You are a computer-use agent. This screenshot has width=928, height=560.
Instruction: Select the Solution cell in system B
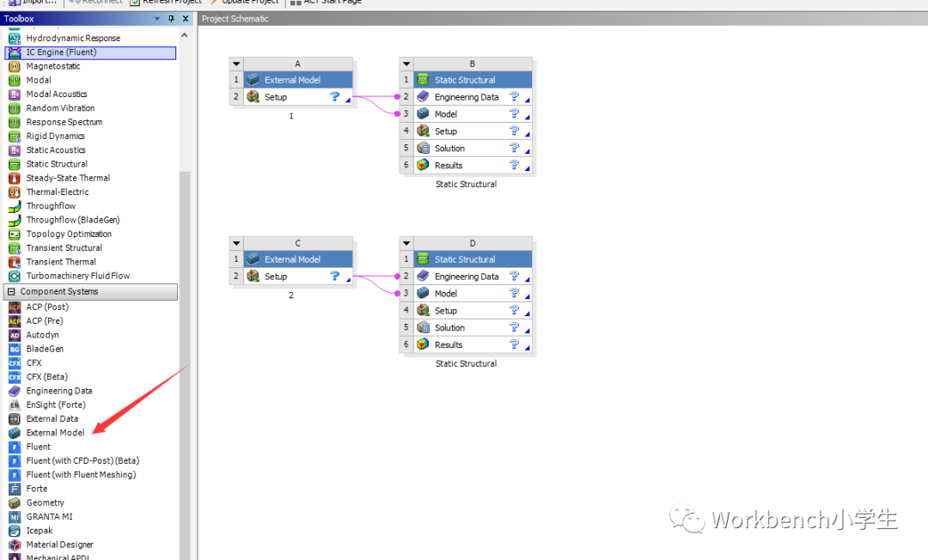pos(473,149)
